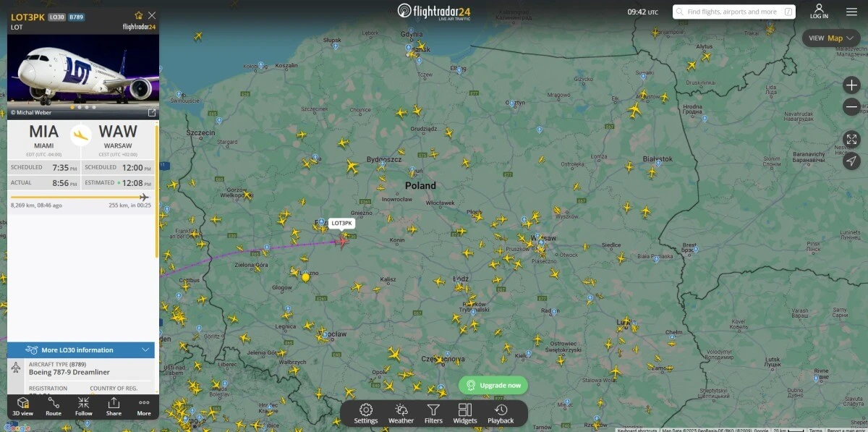Open the hamburger main menu
Screen dimensions: 868x432
[x=851, y=12]
